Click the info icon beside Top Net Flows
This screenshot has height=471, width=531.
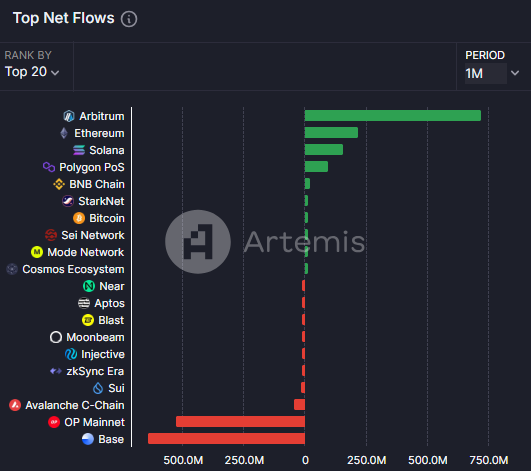pos(129,19)
